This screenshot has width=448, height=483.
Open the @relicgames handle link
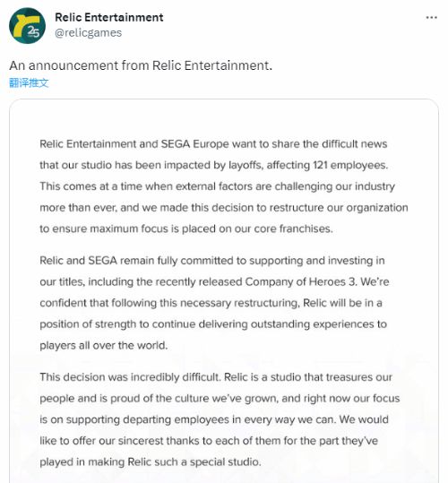pyautogui.click(x=89, y=32)
